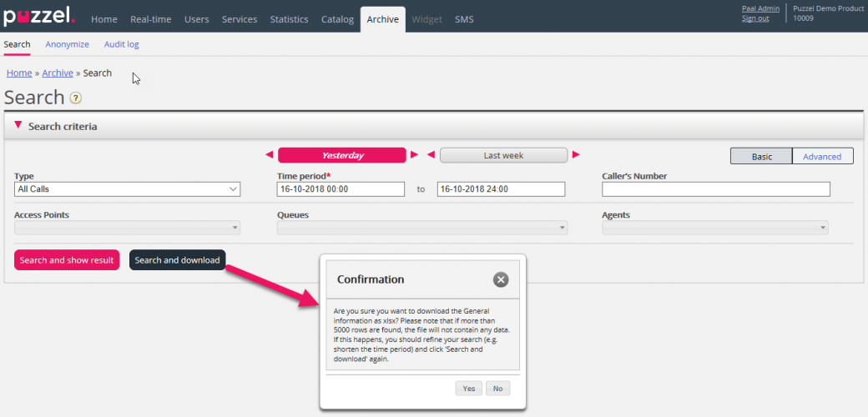Screen dimensions: 868x417
Task: Close the Confirmation dialog with X icon
Action: click(500, 279)
